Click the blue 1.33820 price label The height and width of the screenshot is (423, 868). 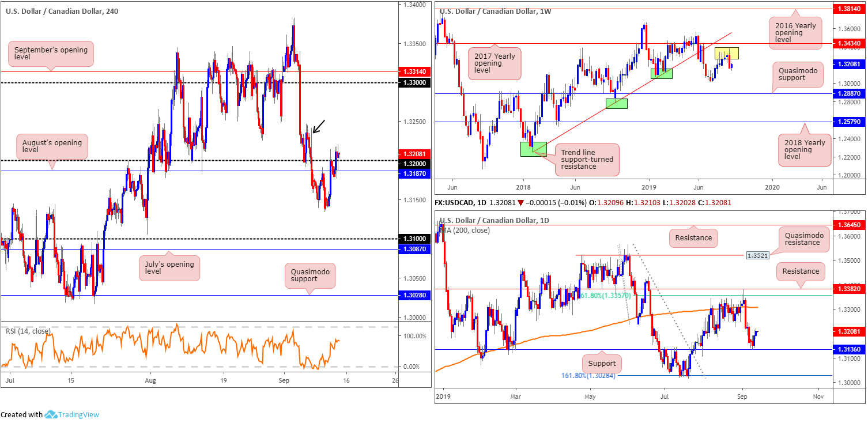(850, 288)
